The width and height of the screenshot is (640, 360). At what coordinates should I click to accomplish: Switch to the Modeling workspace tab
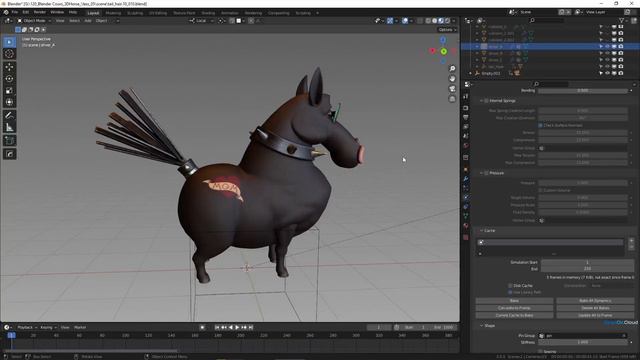pyautogui.click(x=113, y=13)
